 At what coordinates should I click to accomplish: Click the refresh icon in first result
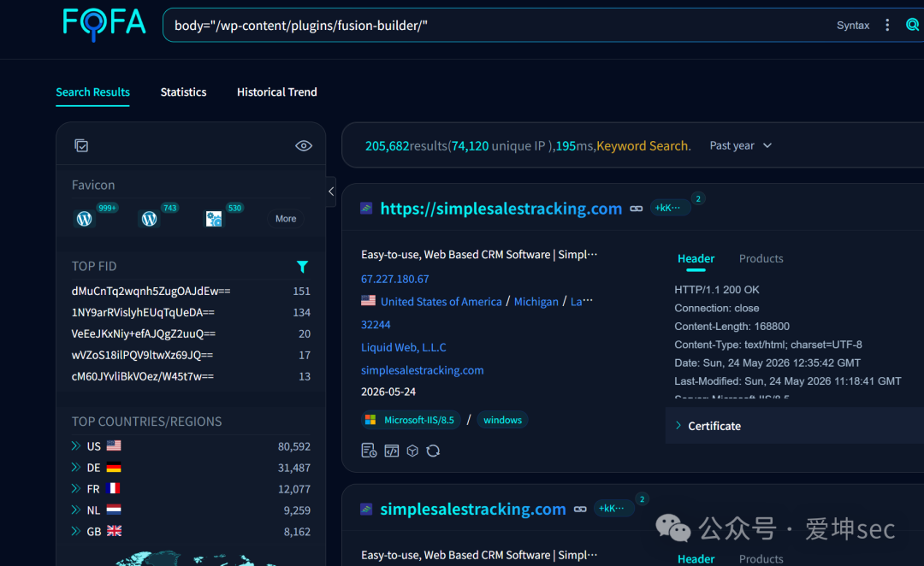[x=433, y=451]
